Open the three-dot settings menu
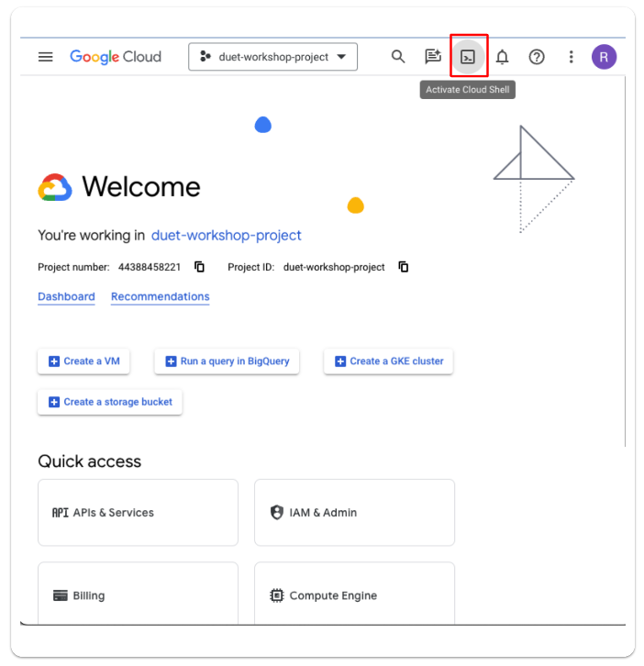The image size is (644, 666). tap(571, 57)
